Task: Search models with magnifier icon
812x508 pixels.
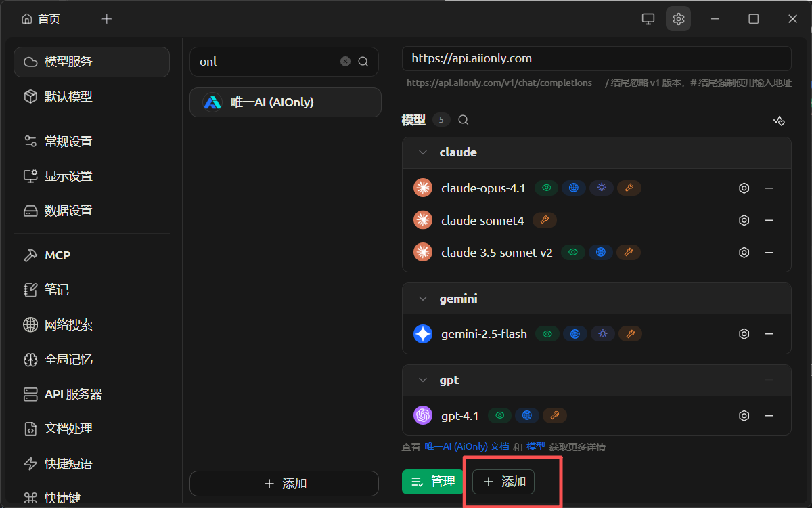Action: pos(464,120)
